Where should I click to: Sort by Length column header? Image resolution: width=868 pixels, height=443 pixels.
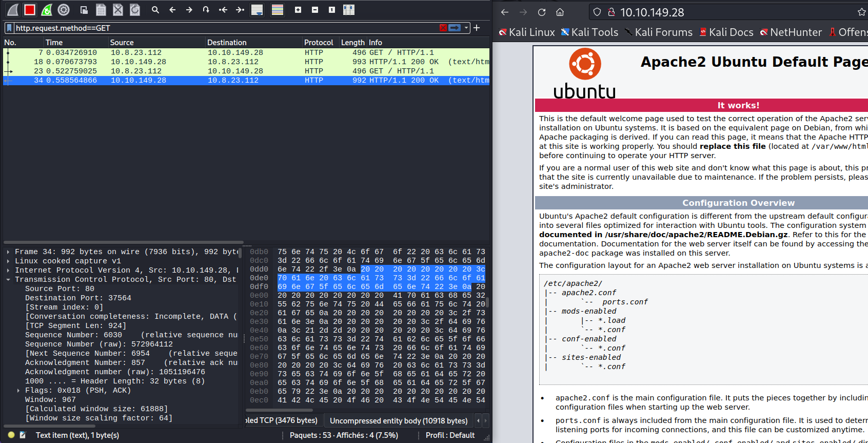coord(353,43)
